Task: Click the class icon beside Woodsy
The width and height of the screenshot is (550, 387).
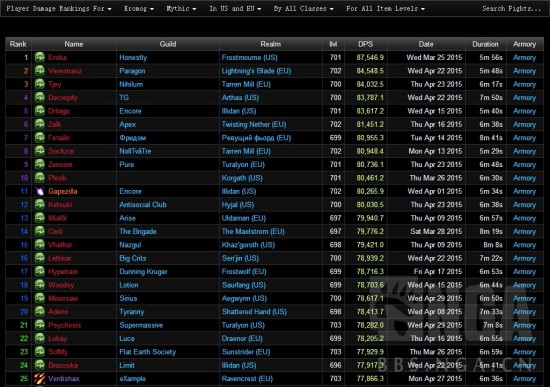Action: (x=40, y=285)
